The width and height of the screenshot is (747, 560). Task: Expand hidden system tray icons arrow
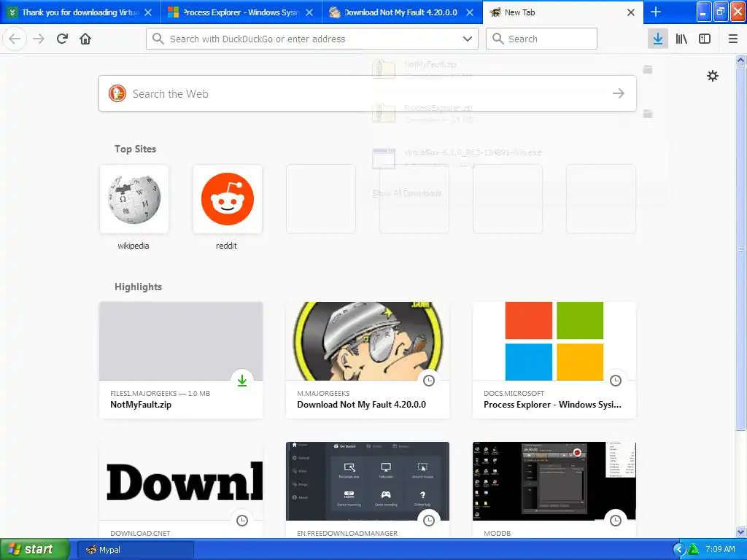pyautogui.click(x=679, y=550)
